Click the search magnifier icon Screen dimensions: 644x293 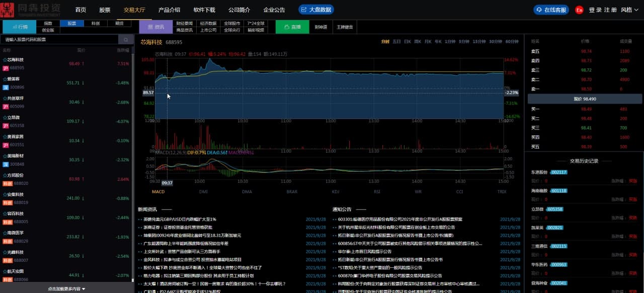[x=125, y=39]
